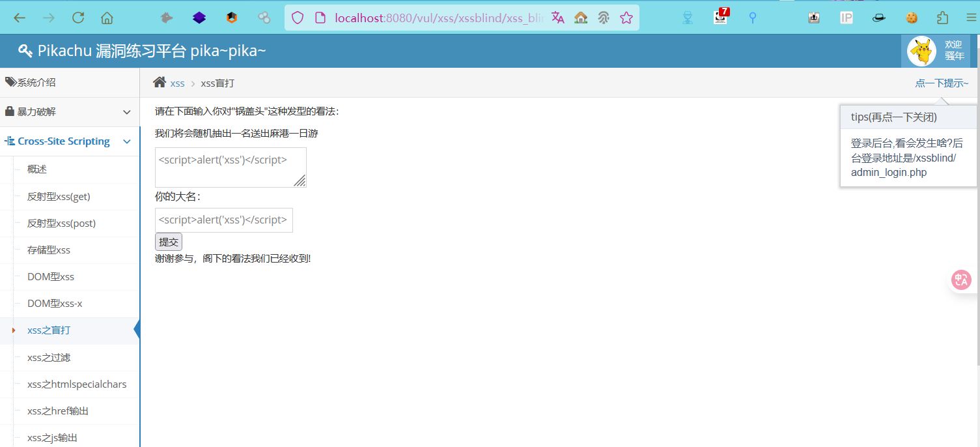980x447 pixels.
Task: Open the browser home page icon
Action: (107, 18)
